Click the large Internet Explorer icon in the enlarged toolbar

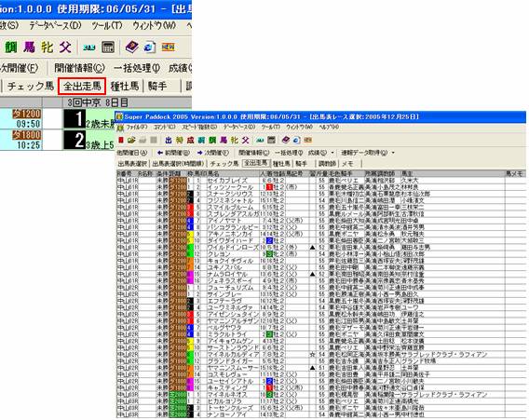tap(149, 47)
